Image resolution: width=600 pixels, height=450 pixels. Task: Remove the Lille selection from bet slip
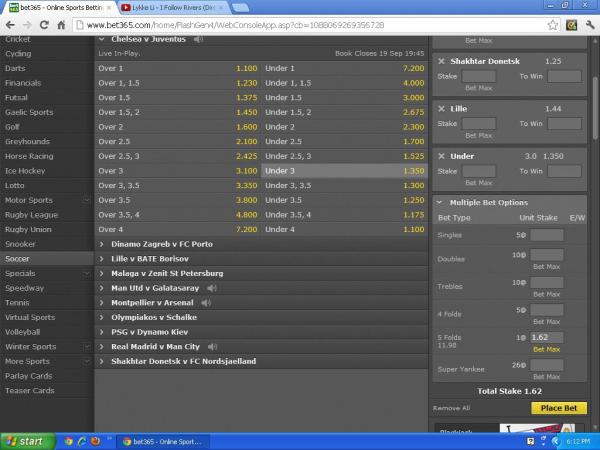(442, 106)
